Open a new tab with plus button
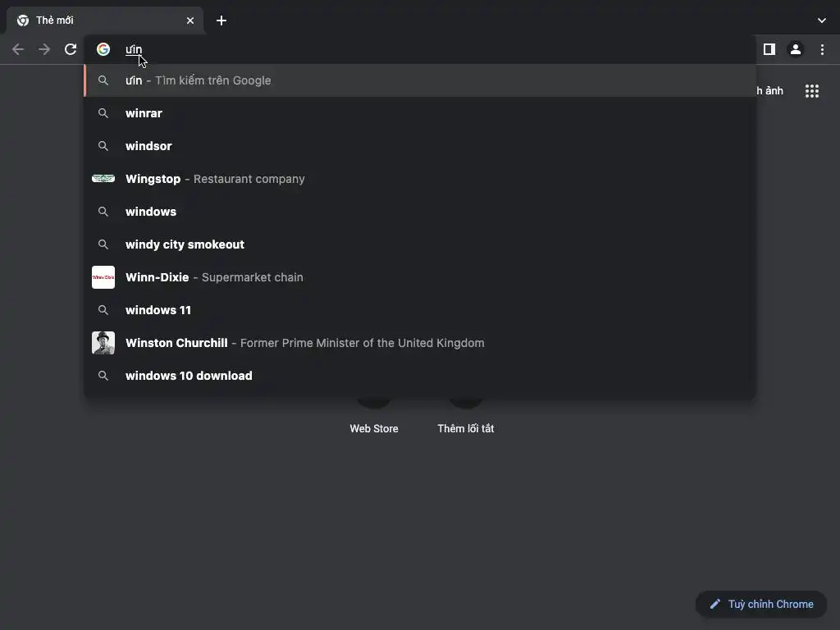Image resolution: width=840 pixels, height=630 pixels. (x=221, y=21)
